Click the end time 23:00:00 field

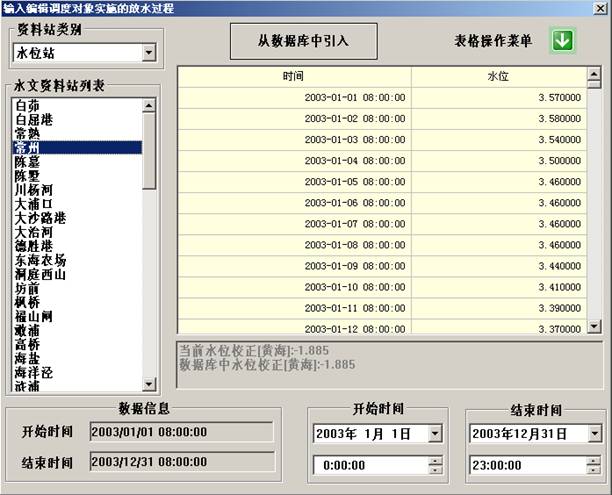525,465
